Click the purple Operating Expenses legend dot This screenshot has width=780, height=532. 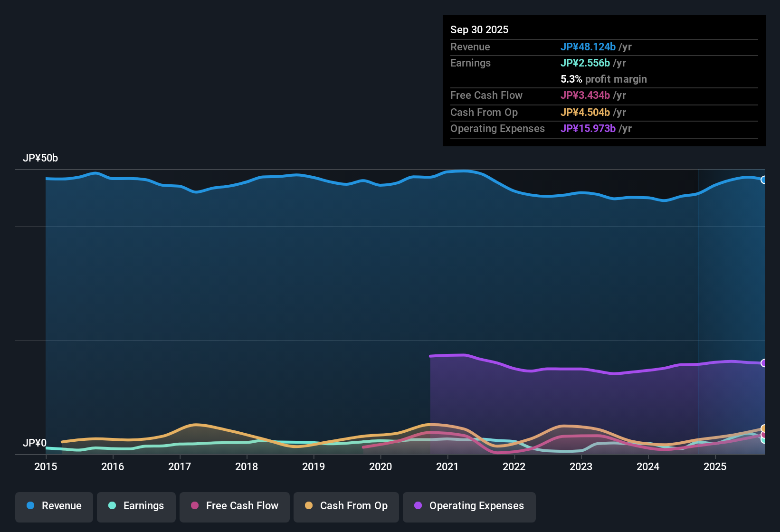click(x=418, y=506)
